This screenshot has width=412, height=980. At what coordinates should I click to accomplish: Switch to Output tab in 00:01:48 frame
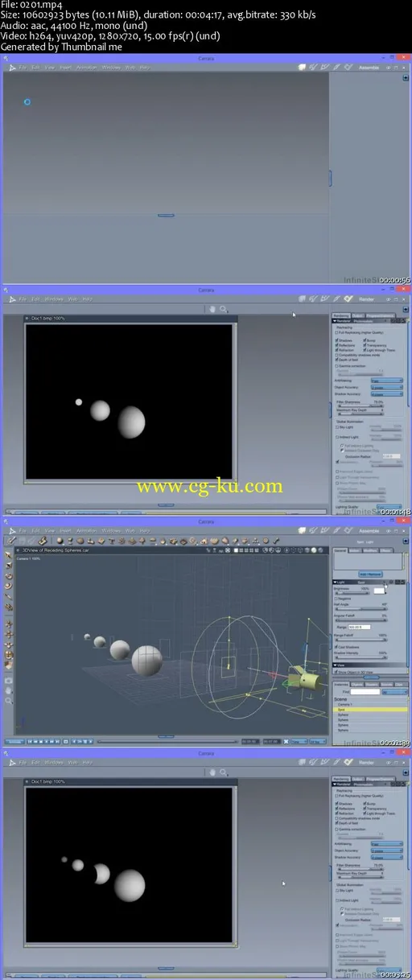pyautogui.click(x=358, y=315)
